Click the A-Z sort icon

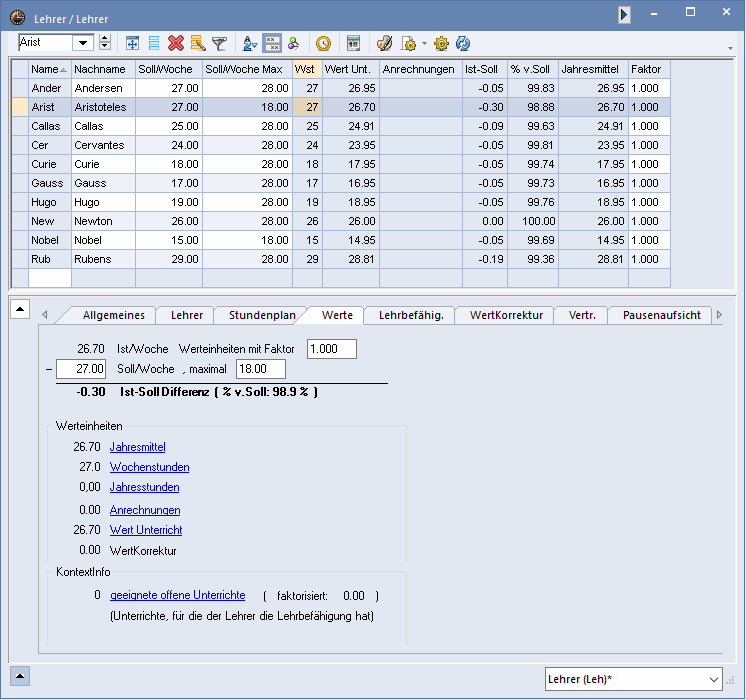pos(250,43)
